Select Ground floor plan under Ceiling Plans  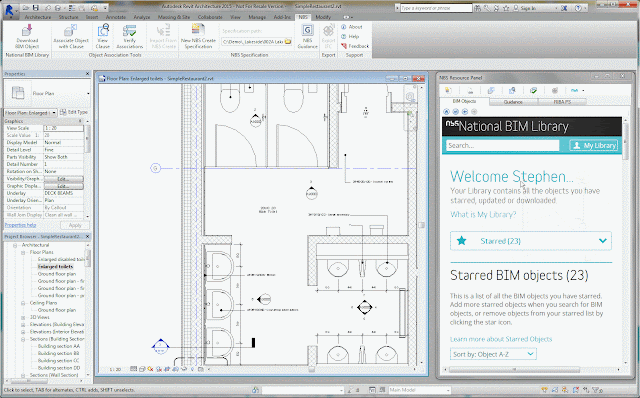click(57, 310)
